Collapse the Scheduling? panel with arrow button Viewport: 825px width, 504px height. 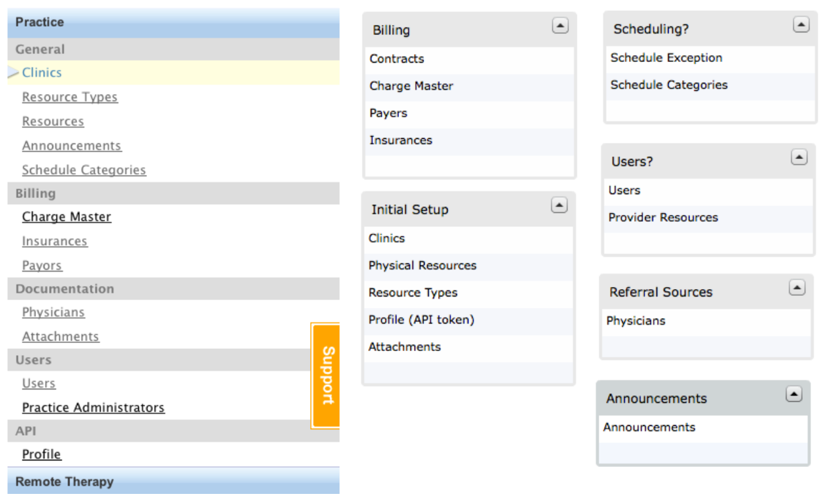(800, 25)
